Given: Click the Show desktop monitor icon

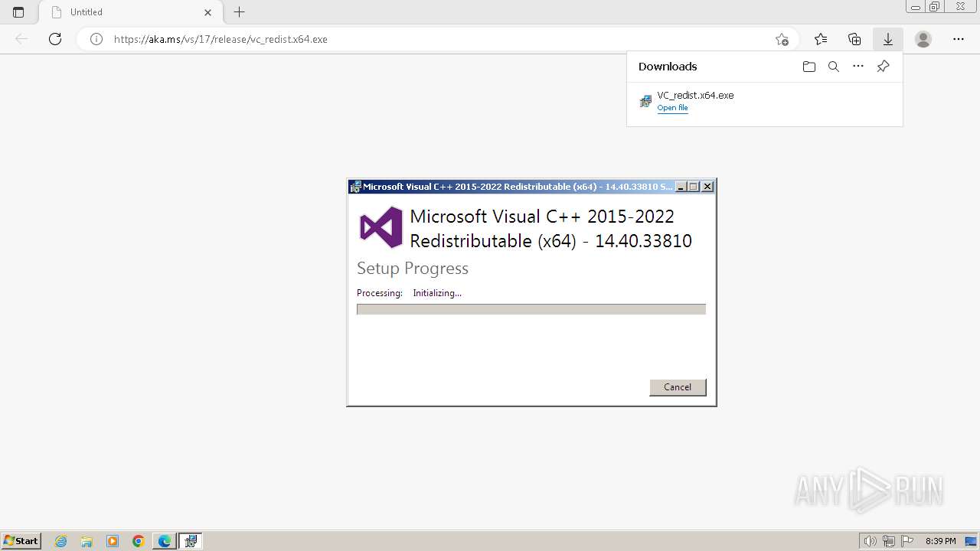Looking at the screenshot, I should [971, 541].
